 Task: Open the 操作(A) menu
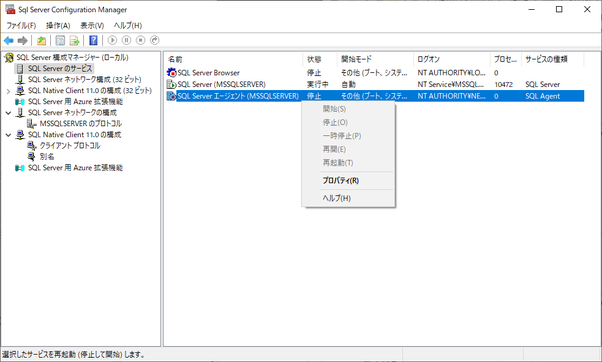58,25
